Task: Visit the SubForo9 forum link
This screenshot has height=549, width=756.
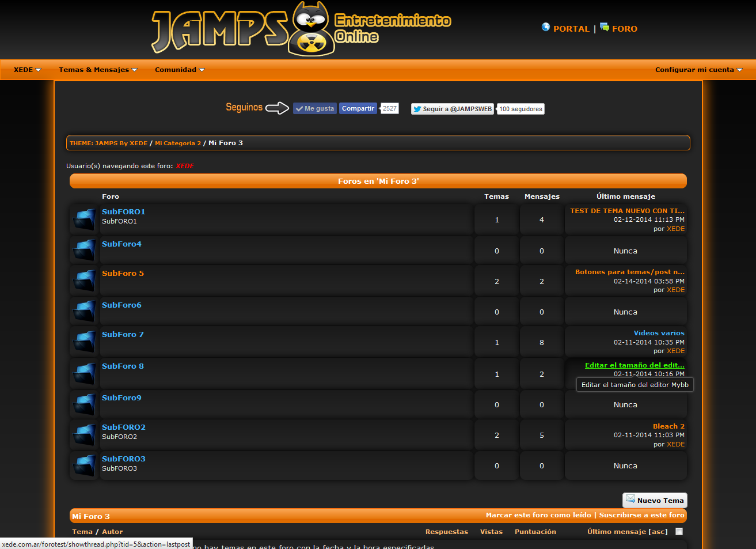Action: (x=121, y=397)
